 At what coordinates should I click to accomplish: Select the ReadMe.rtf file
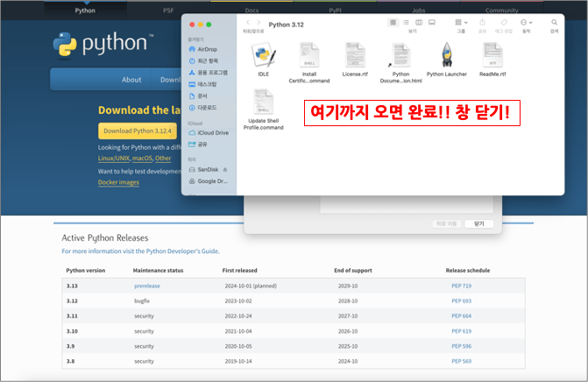[492, 55]
